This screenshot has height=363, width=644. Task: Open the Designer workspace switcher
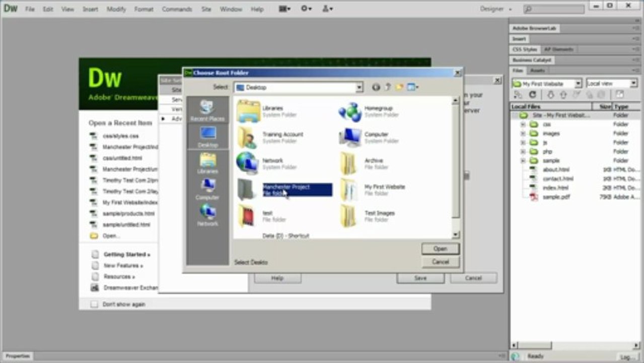point(495,9)
